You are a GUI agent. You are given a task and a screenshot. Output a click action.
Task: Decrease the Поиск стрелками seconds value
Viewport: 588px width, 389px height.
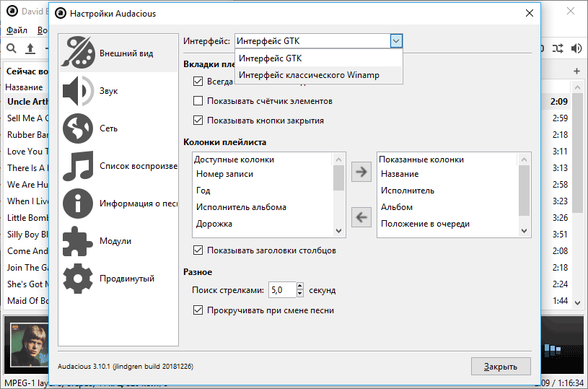(299, 293)
